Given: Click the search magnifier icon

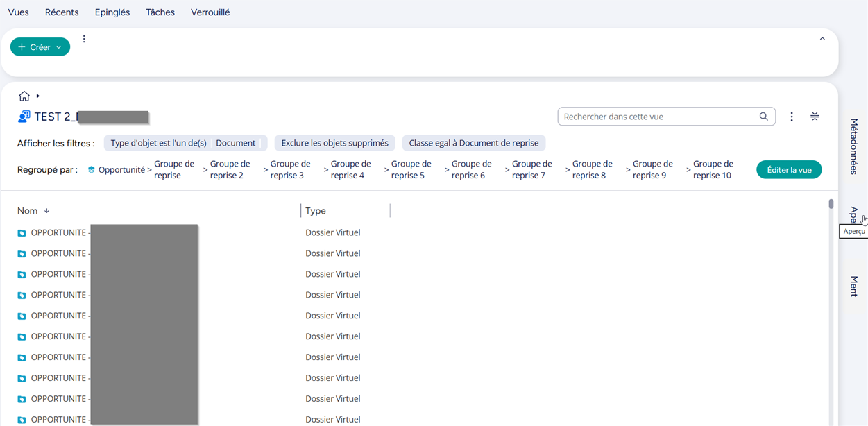Looking at the screenshot, I should 763,117.
